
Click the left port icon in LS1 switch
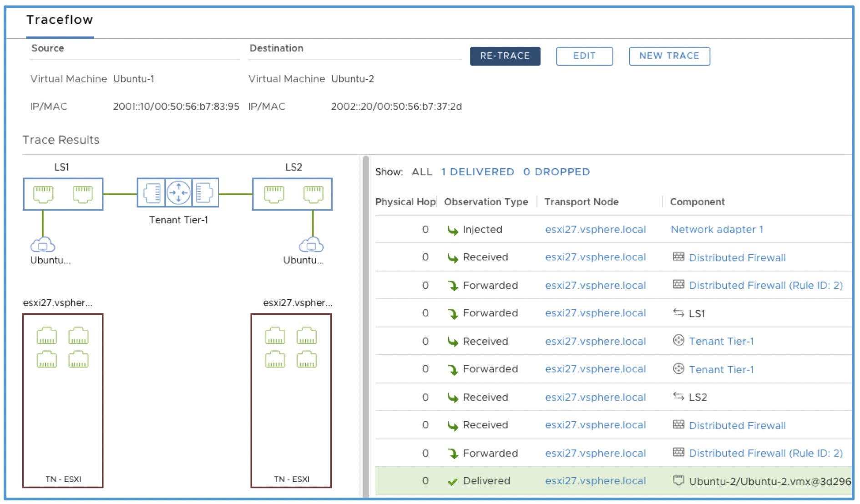[x=43, y=194]
